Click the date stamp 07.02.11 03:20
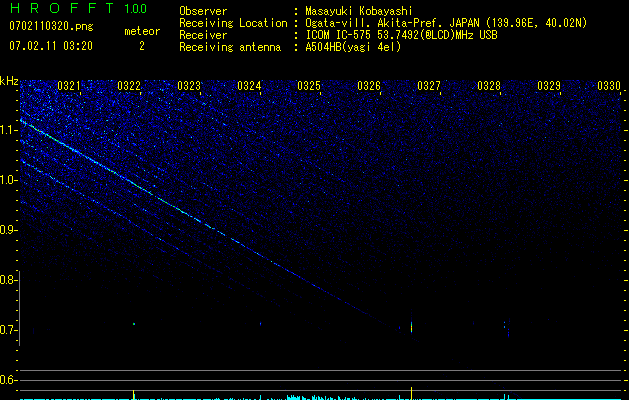629x400 pixels. click(51, 46)
